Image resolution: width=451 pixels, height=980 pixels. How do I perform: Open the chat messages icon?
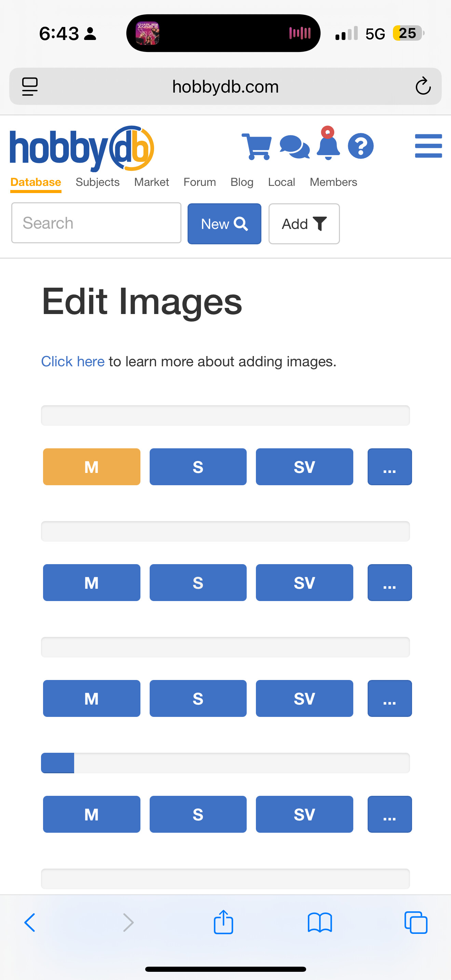294,147
